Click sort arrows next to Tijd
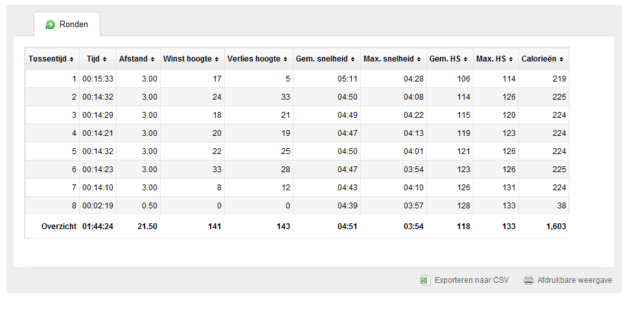 [x=104, y=59]
